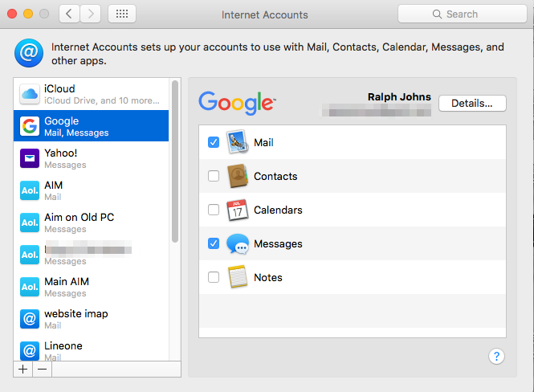The width and height of the screenshot is (534, 392).
Task: Go back with the left arrow button
Action: pos(70,14)
